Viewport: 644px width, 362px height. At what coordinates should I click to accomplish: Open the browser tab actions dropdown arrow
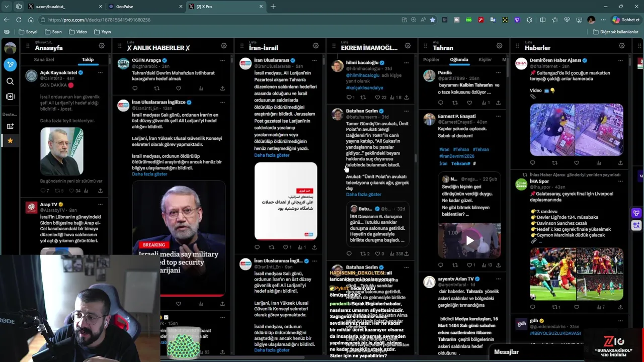pos(7,7)
